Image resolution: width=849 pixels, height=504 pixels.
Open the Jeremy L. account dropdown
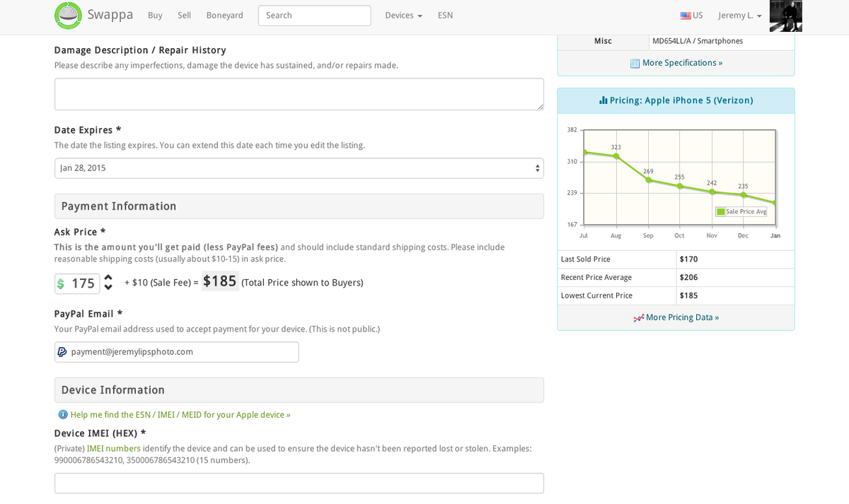[x=739, y=16]
